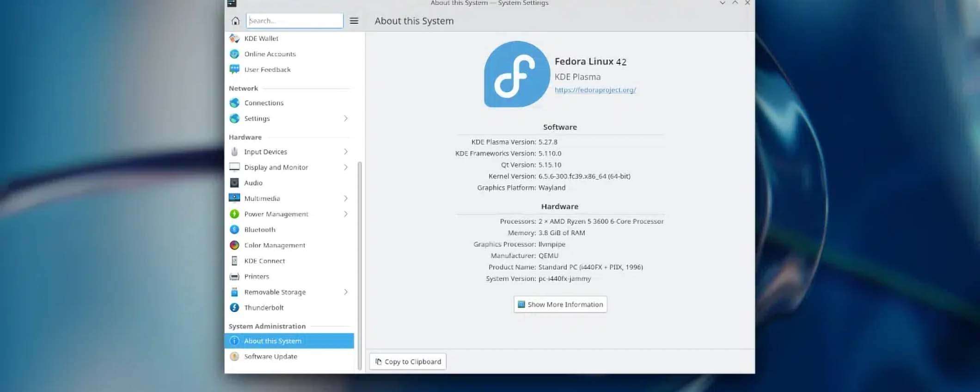The height and width of the screenshot is (392, 980).
Task: Click the sidebar vertical scrollbar
Action: click(360, 266)
